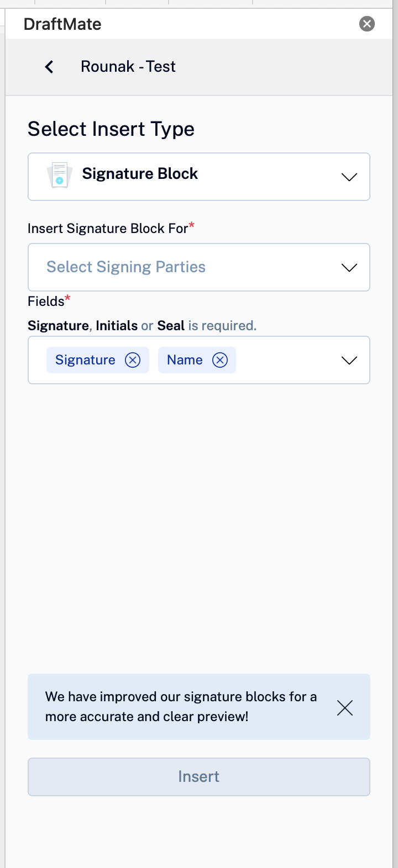Screen dimensions: 398x868
Task: Expand the insert type chevron arrow
Action: tap(349, 177)
